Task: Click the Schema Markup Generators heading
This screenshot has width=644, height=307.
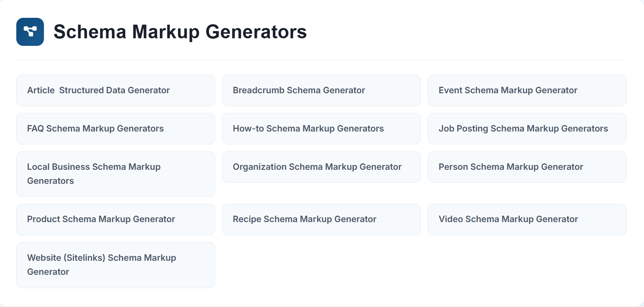Action: [x=180, y=32]
